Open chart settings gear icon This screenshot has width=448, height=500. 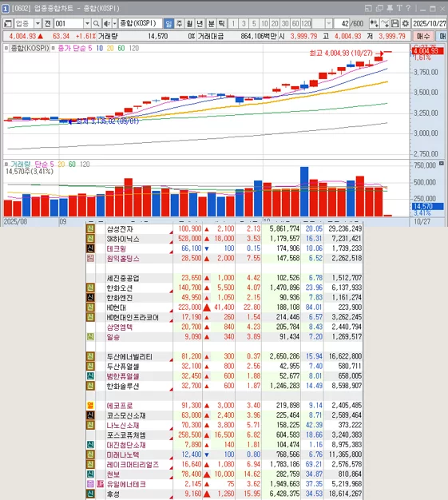405,24
